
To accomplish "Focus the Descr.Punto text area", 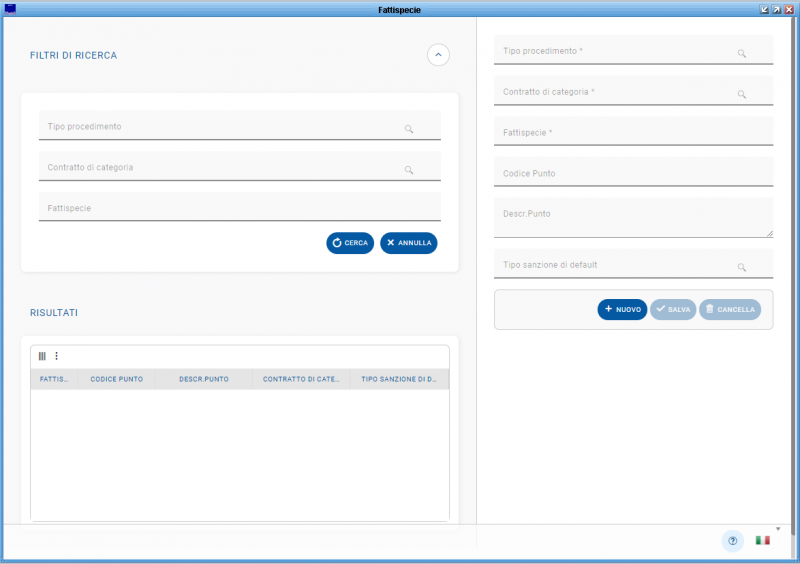I will pos(633,218).
